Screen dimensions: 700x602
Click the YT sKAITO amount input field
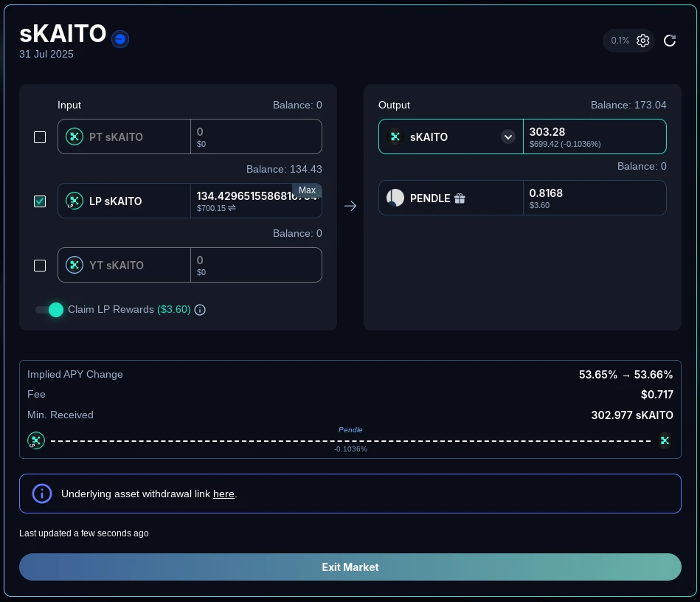[256, 266]
